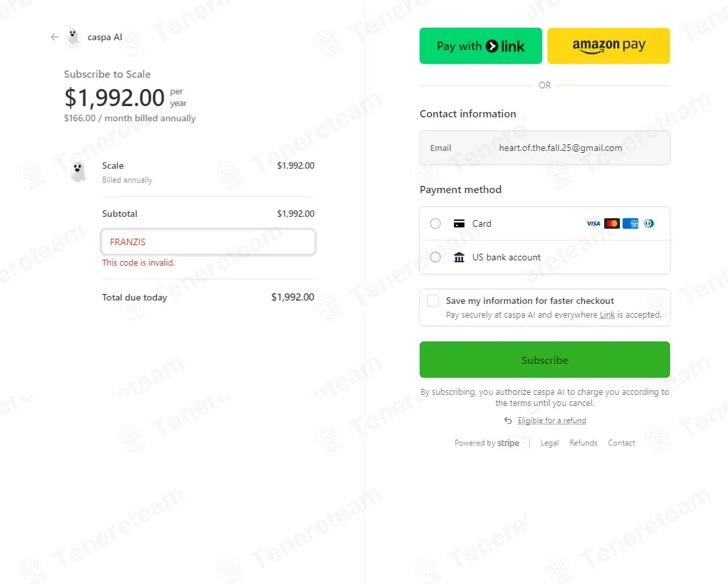Click the US bank account building icon
The image size is (728, 584).
point(459,258)
